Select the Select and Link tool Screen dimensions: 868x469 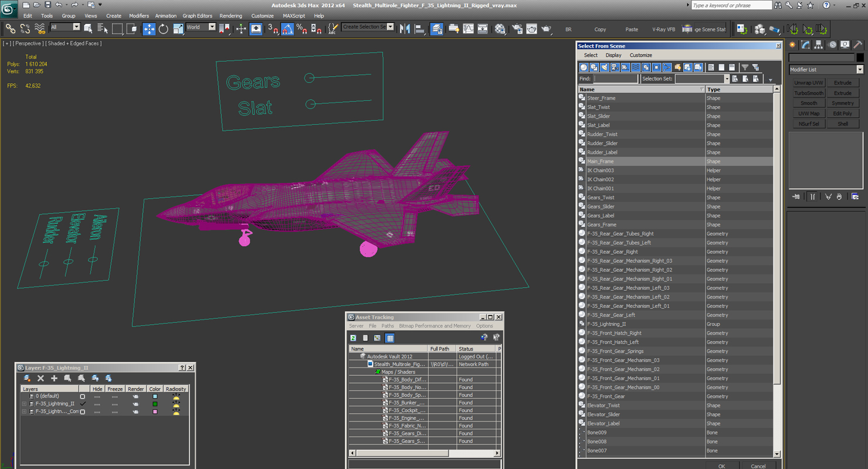[10, 28]
